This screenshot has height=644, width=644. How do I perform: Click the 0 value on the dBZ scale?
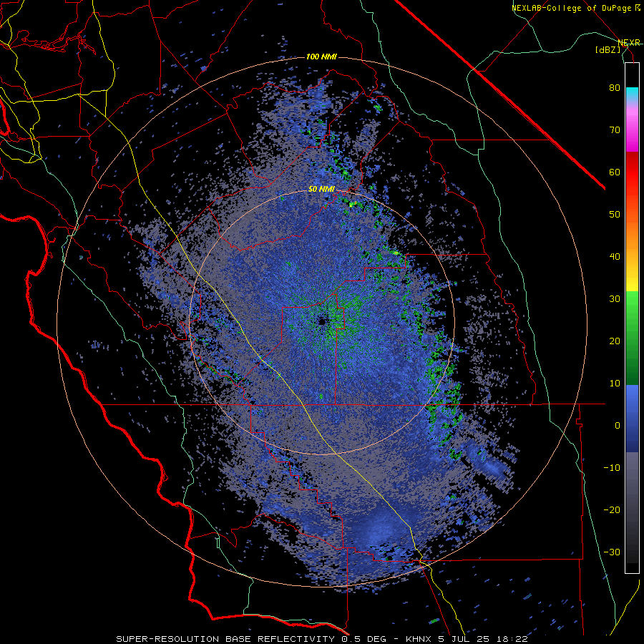[618, 426]
